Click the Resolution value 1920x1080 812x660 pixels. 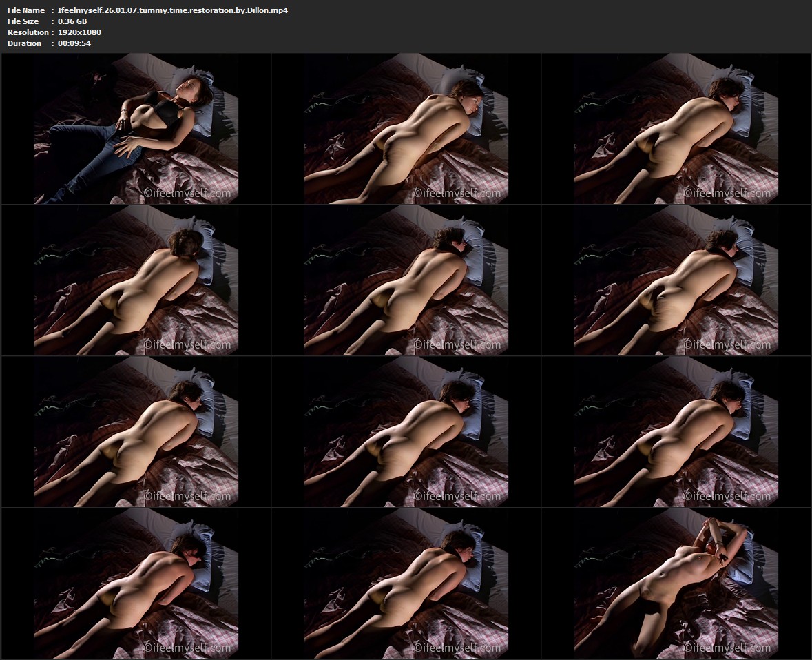point(79,32)
